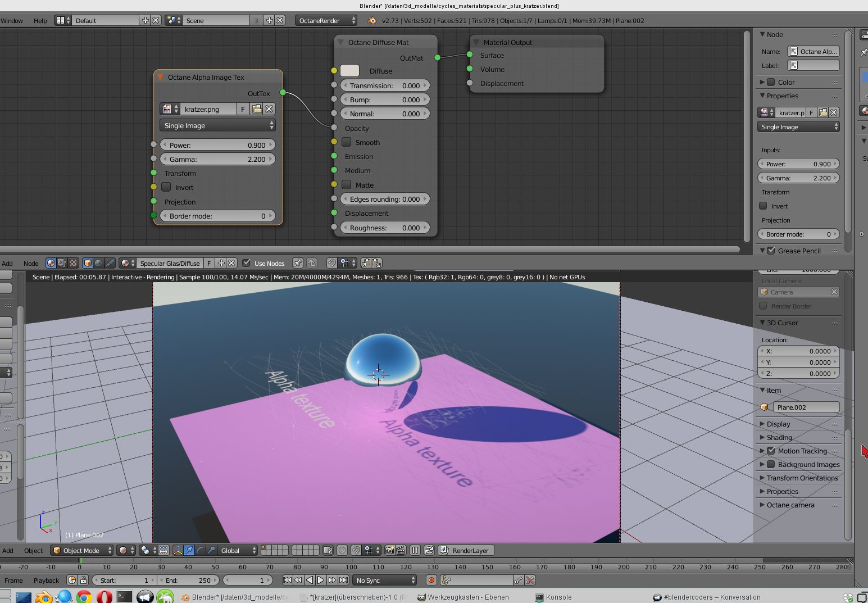Open Single Image dropdown in properties panel
This screenshot has width=868, height=603.
point(798,127)
